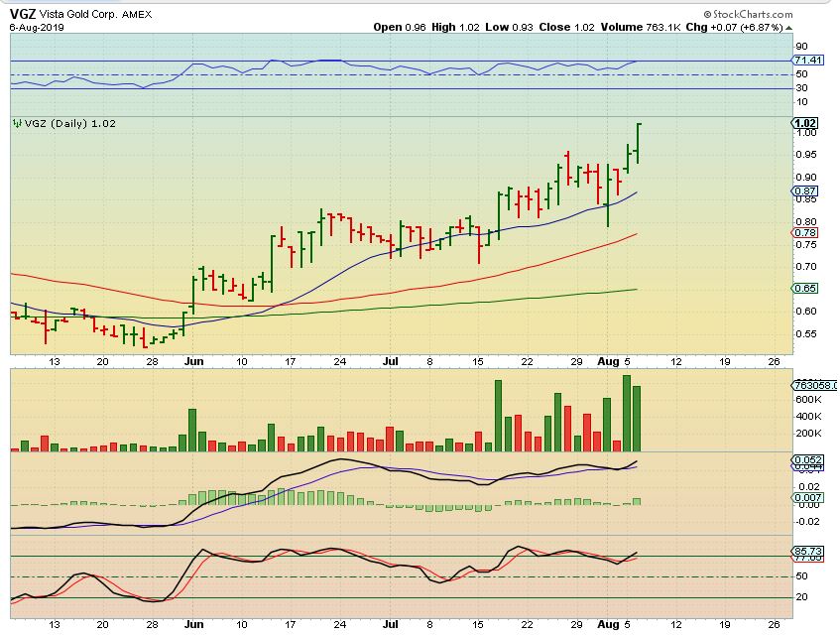The width and height of the screenshot is (840, 636).
Task: Click the Low 0.93 value
Action: point(509,28)
